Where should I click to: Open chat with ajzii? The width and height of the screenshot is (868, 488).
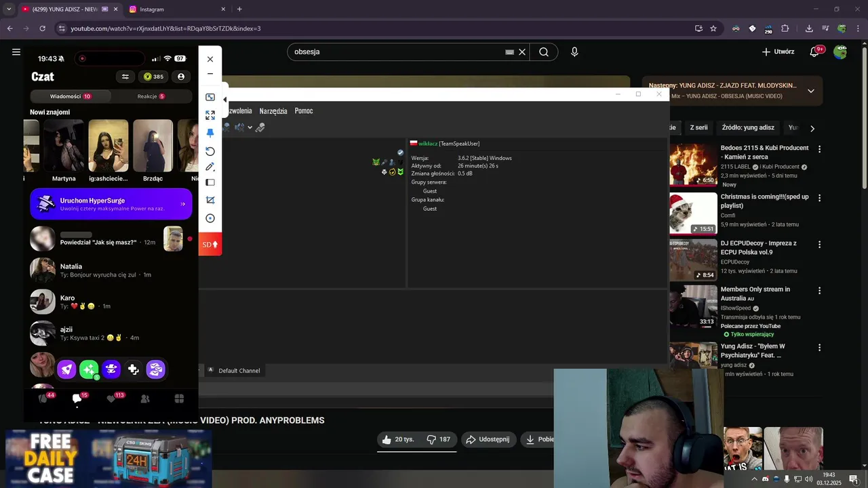click(x=111, y=333)
